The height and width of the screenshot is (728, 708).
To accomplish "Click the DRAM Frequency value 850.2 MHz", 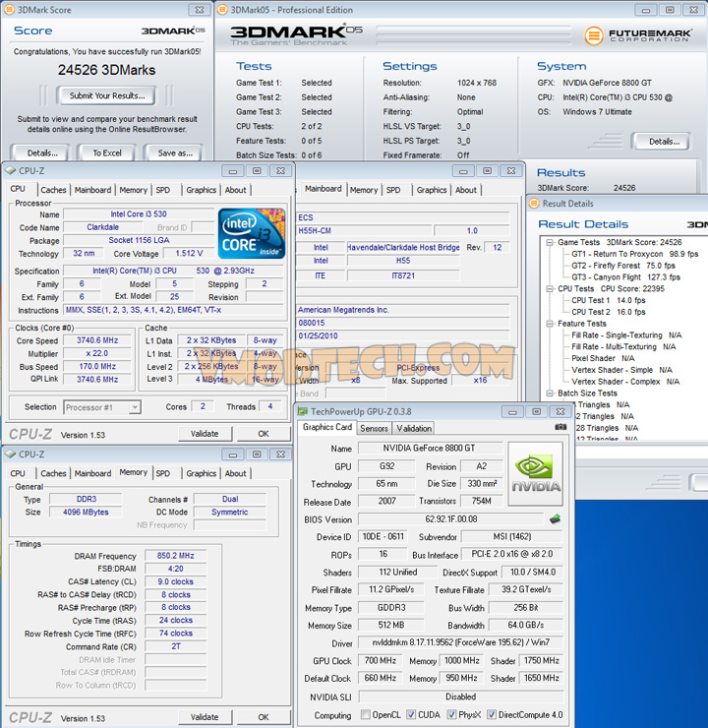I will pos(175,556).
